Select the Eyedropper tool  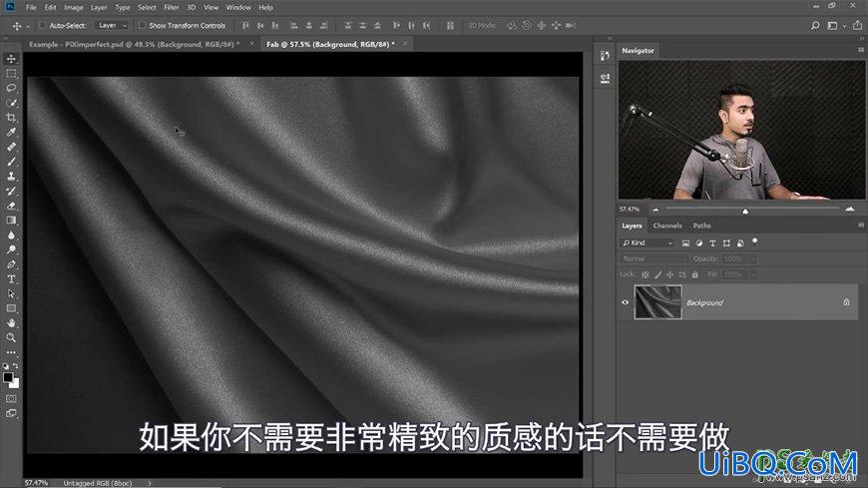point(11,133)
